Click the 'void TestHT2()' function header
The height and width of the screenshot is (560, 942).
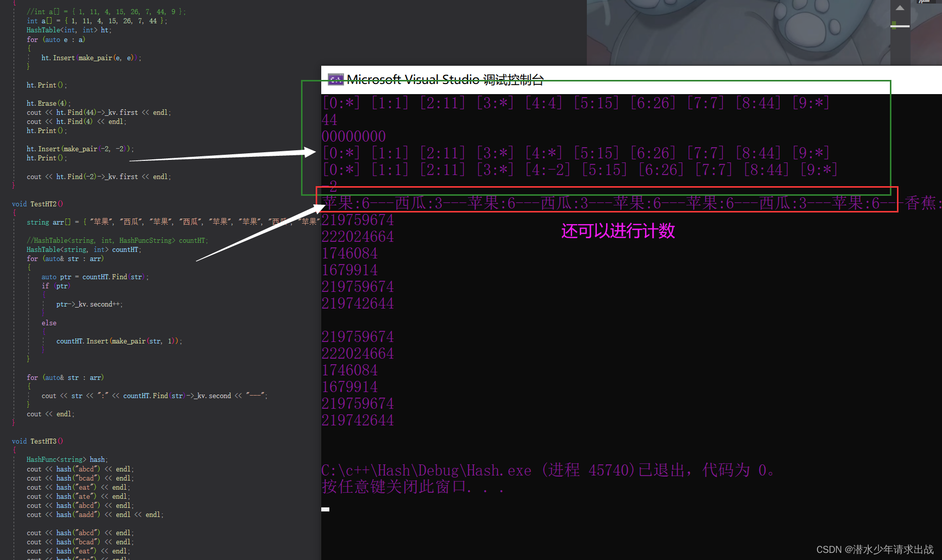(x=38, y=204)
